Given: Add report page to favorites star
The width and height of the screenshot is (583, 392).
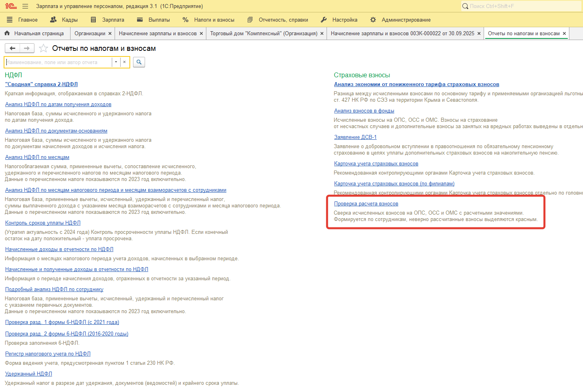Looking at the screenshot, I should point(43,48).
